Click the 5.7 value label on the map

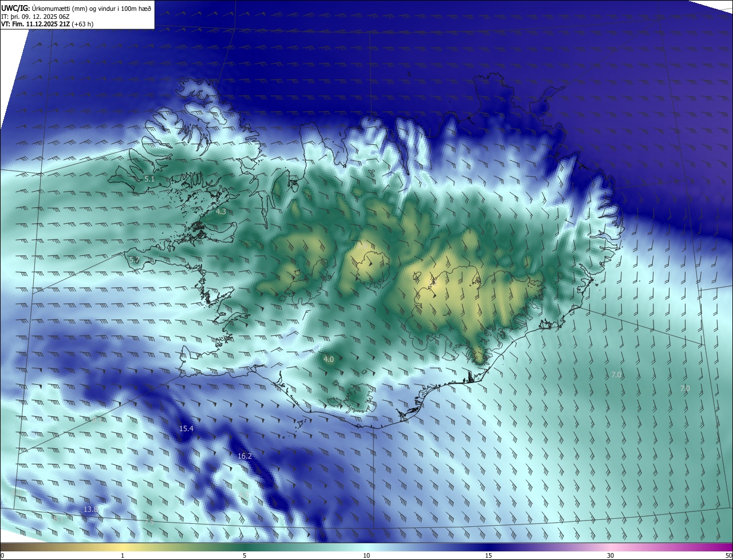pyautogui.click(x=135, y=260)
